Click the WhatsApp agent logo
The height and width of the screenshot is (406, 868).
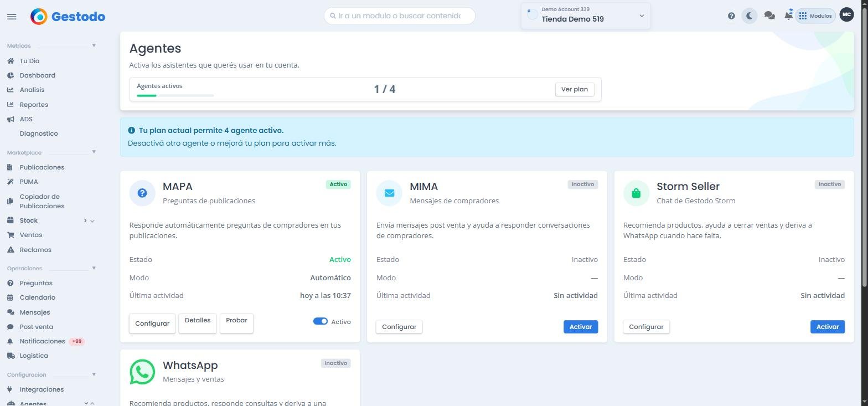pos(142,372)
